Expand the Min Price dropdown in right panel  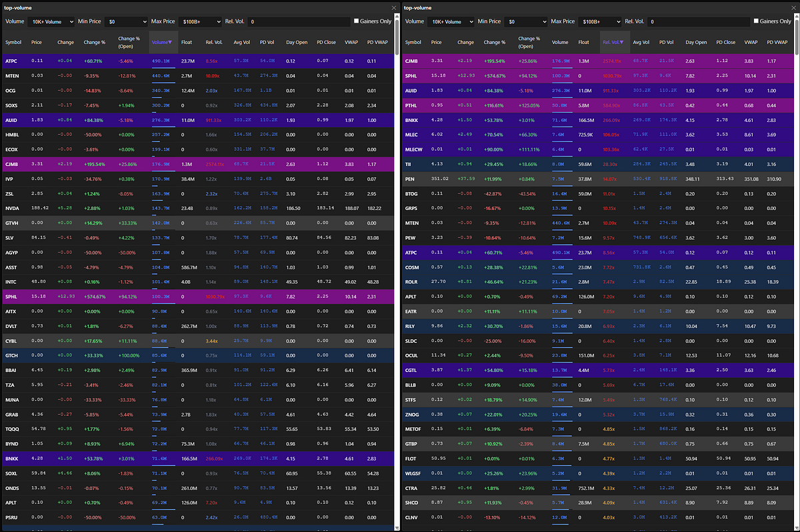pos(526,21)
